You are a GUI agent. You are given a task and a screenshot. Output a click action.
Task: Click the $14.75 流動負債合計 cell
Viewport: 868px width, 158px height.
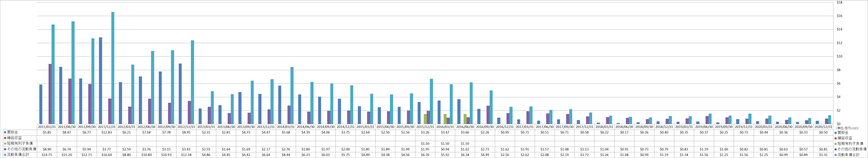coord(47,155)
